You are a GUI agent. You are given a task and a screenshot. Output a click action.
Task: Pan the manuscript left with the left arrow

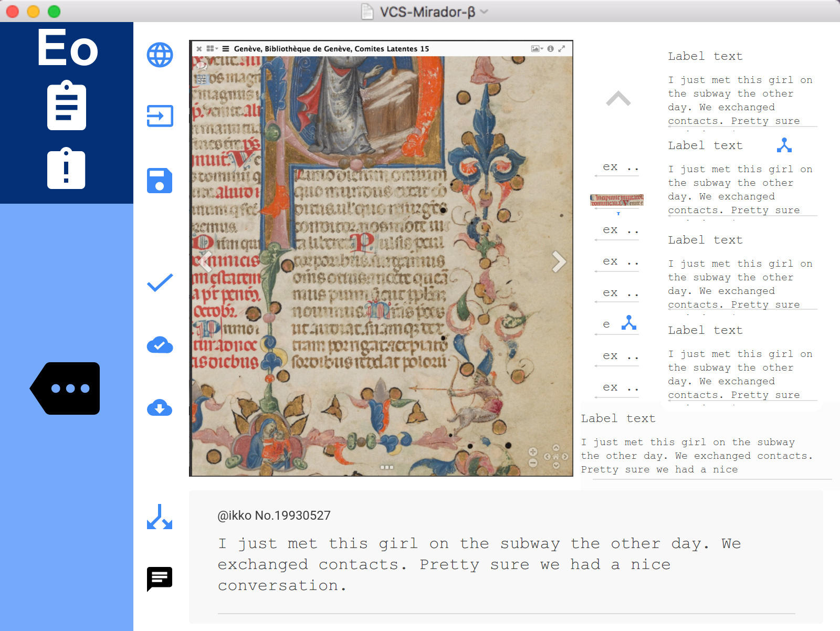tap(547, 457)
